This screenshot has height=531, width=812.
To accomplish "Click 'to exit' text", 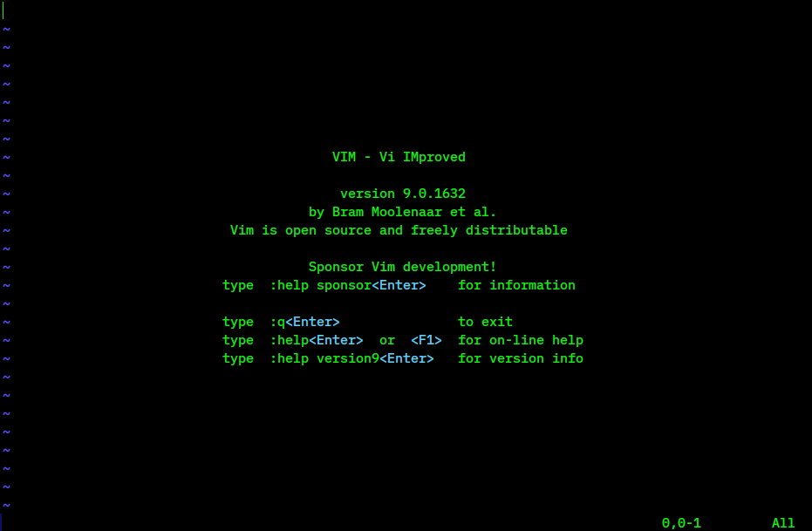I will pyautogui.click(x=485, y=322).
